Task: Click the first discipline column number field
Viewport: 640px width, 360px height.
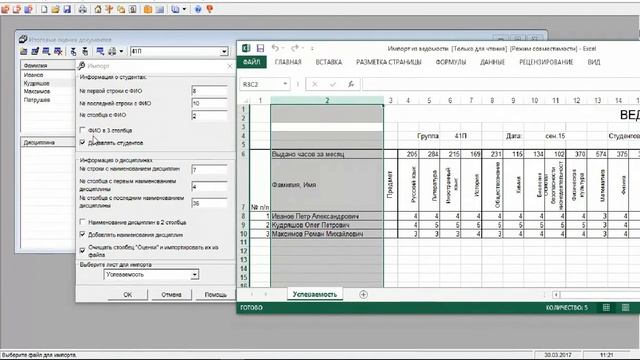Action: pyautogui.click(x=209, y=187)
